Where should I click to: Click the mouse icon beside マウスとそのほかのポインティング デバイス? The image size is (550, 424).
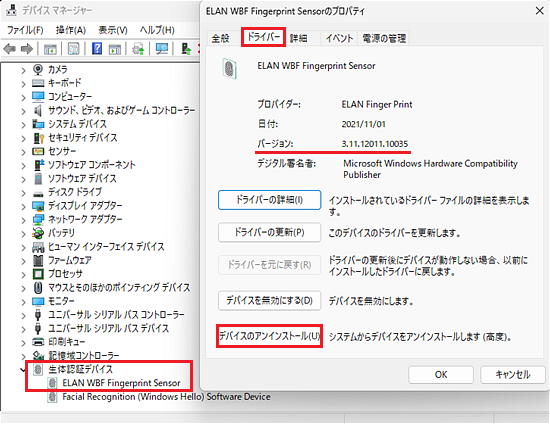38,288
